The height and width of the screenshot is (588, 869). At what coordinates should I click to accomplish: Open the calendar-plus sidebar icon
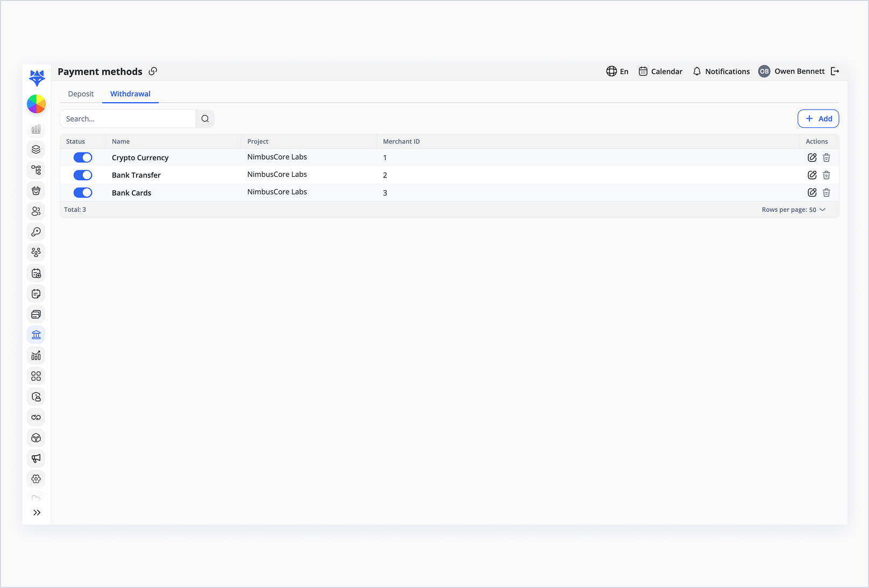click(x=36, y=273)
